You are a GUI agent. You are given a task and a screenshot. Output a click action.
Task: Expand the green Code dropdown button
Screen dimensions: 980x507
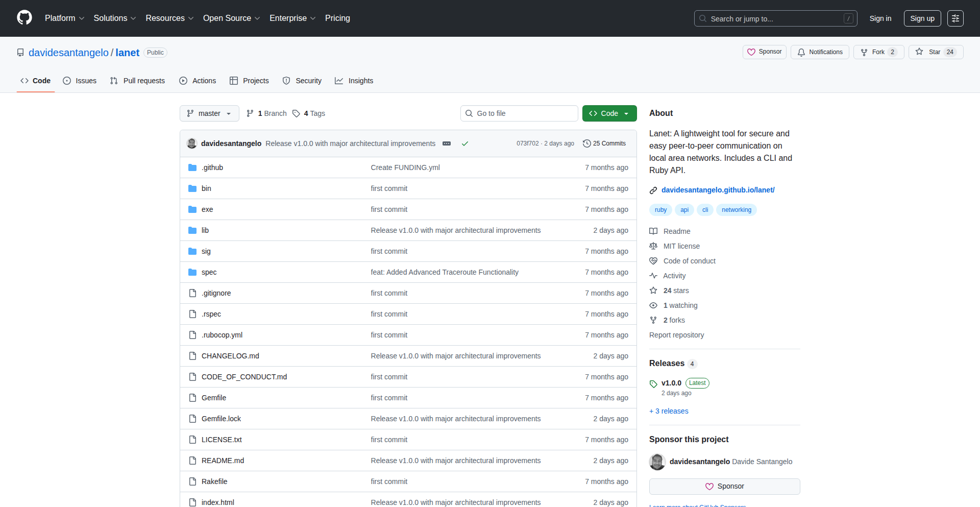click(x=609, y=113)
